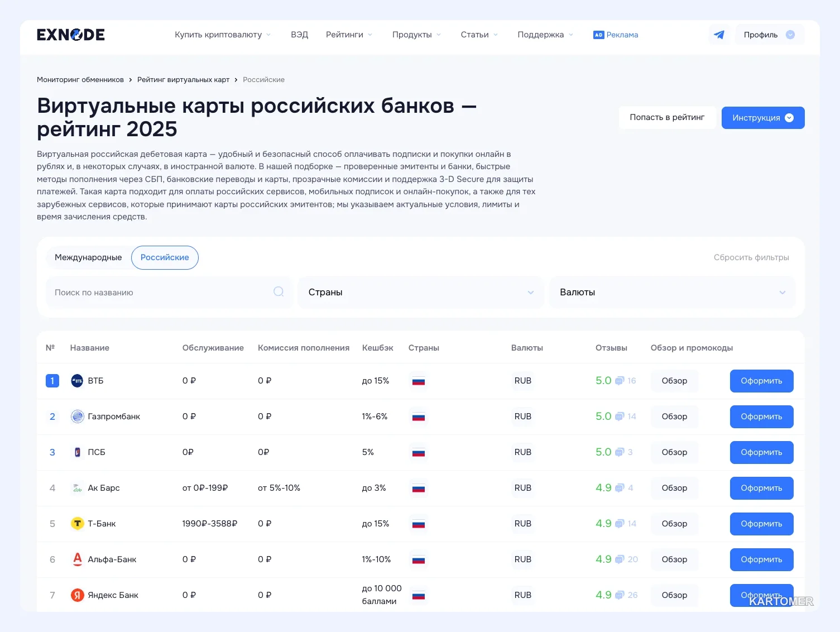Image resolution: width=840 pixels, height=632 pixels.
Task: Click the reviews comment icon for Альфа-Банк
Action: point(619,560)
